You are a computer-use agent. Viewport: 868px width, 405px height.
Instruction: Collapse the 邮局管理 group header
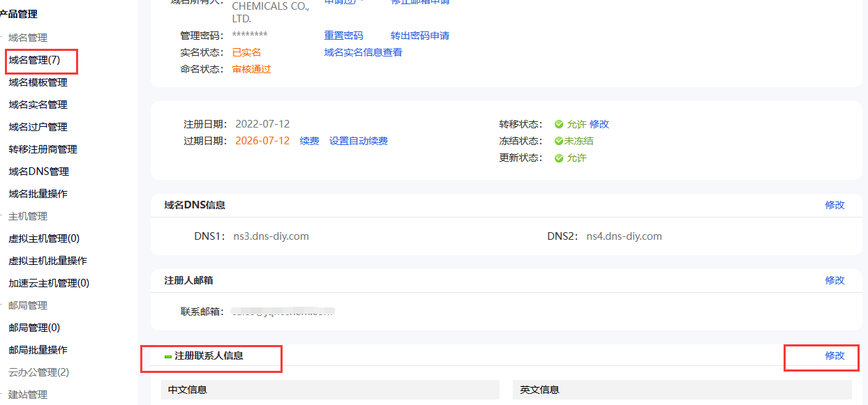(28, 305)
